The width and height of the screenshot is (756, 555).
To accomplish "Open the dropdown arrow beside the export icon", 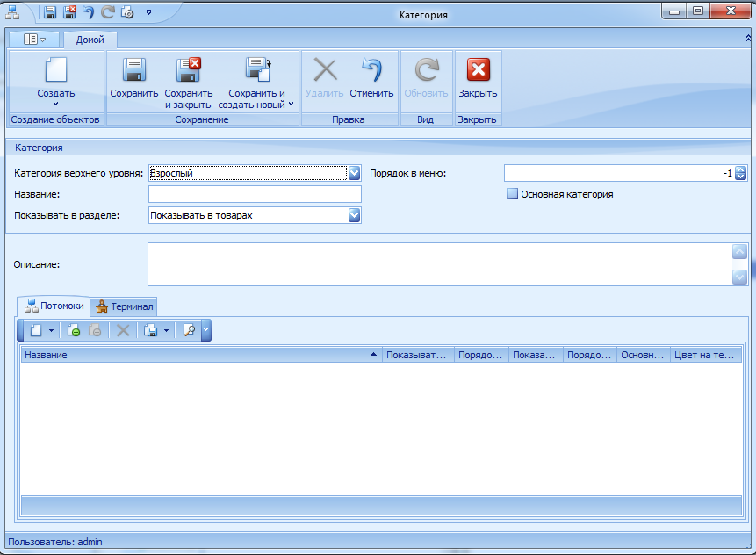I will point(166,330).
